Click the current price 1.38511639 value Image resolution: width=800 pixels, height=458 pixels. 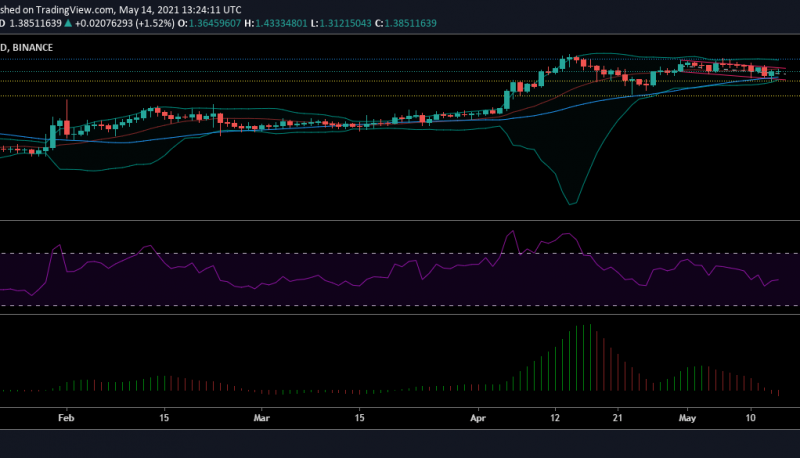pyautogui.click(x=35, y=23)
